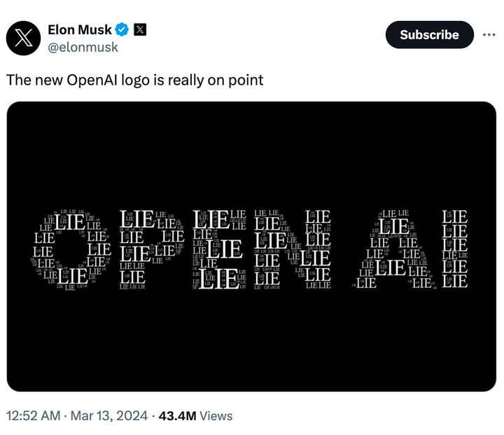Image resolution: width=504 pixels, height=435 pixels.
Task: Click the tweet text about OpenAI logo
Action: 134,80
